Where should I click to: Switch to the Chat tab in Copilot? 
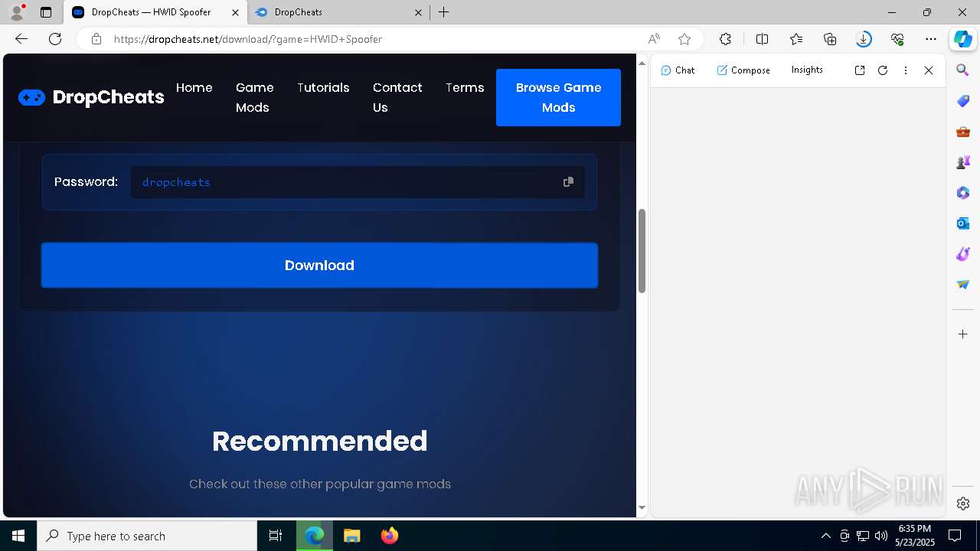pyautogui.click(x=678, y=70)
